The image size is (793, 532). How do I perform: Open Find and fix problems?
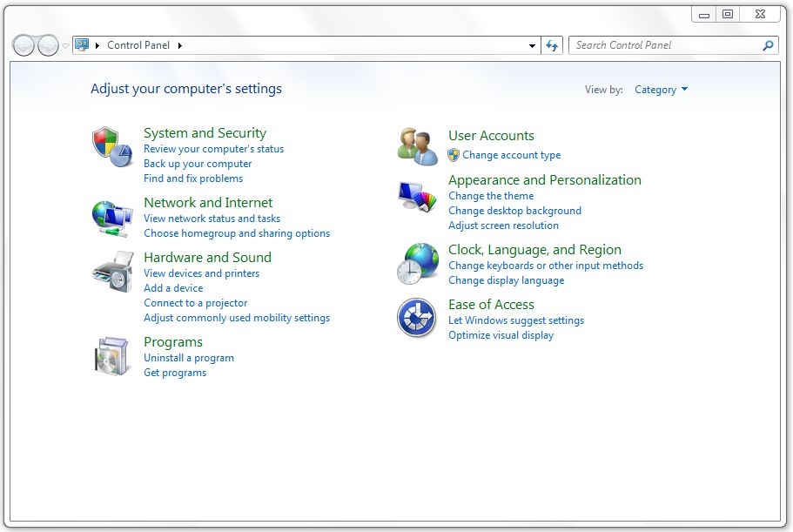[x=193, y=178]
